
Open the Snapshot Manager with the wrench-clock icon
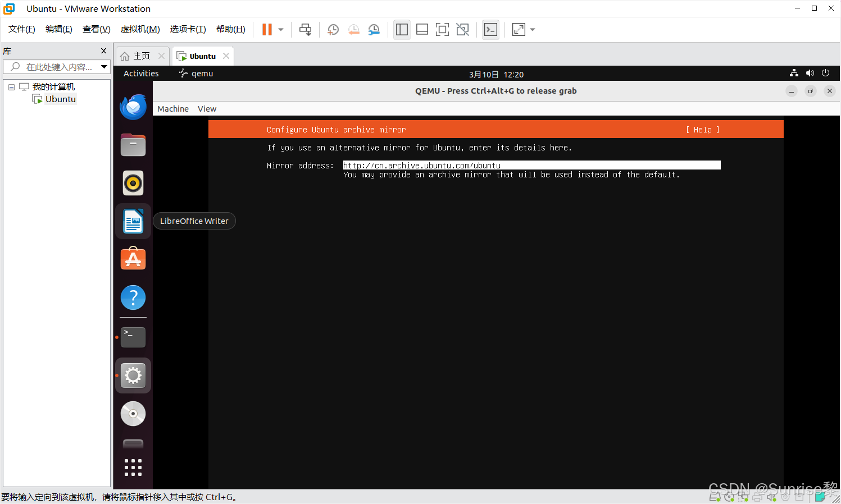tap(374, 30)
